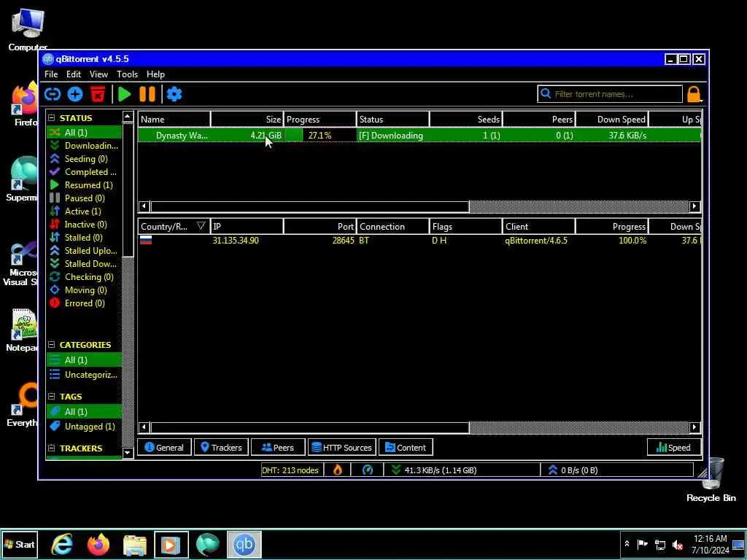This screenshot has width=747, height=560.
Task: Select All (1) under CATEGORIES
Action: tap(84, 360)
